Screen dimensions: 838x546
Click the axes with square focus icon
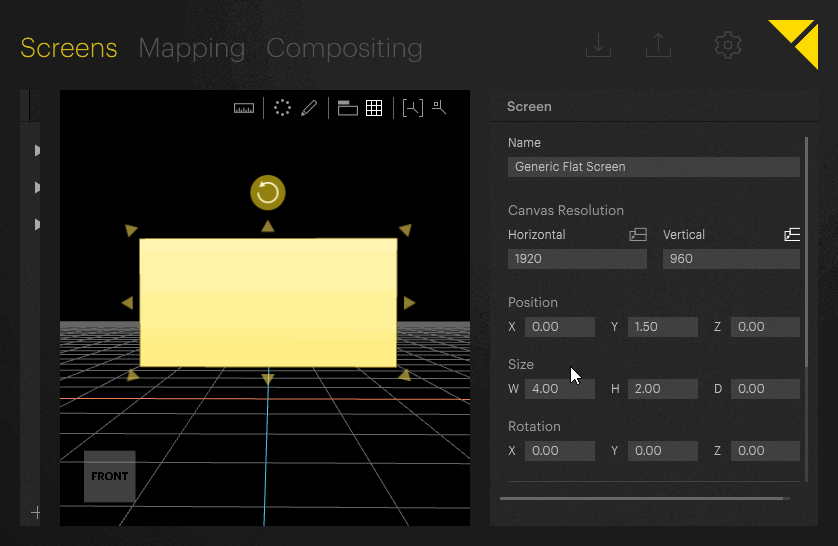[439, 107]
